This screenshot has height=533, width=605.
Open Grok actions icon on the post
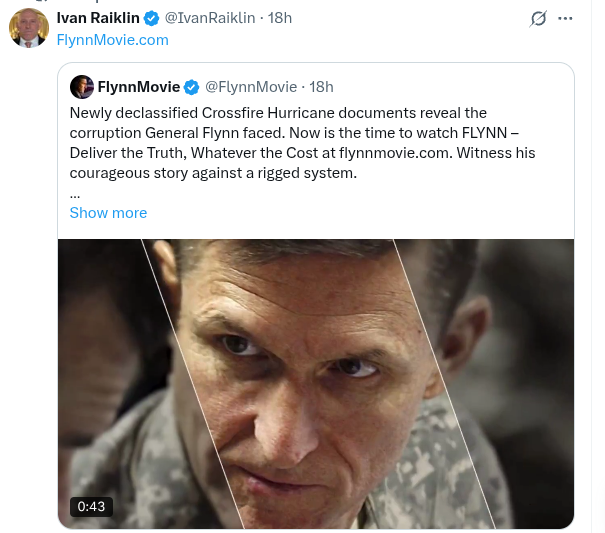pyautogui.click(x=538, y=18)
